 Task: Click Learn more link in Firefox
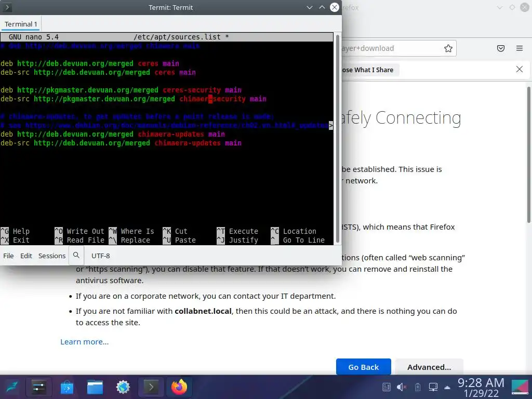click(85, 342)
